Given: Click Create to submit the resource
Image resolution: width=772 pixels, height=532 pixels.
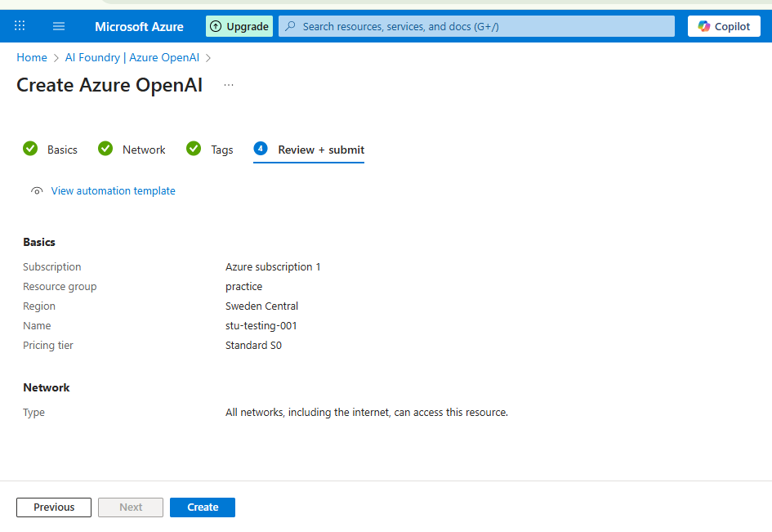Looking at the screenshot, I should click(x=203, y=507).
